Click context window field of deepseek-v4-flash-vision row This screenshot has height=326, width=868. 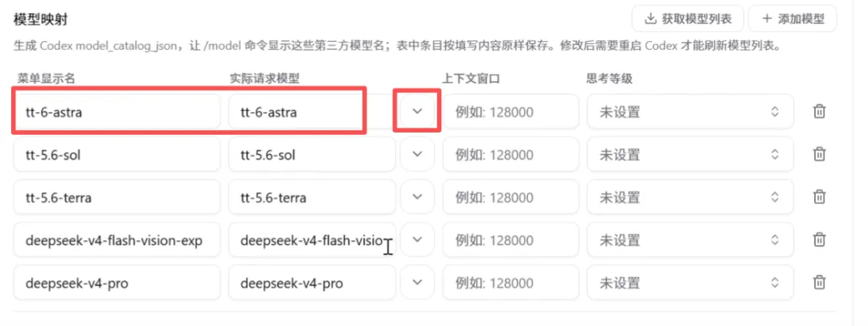click(510, 239)
